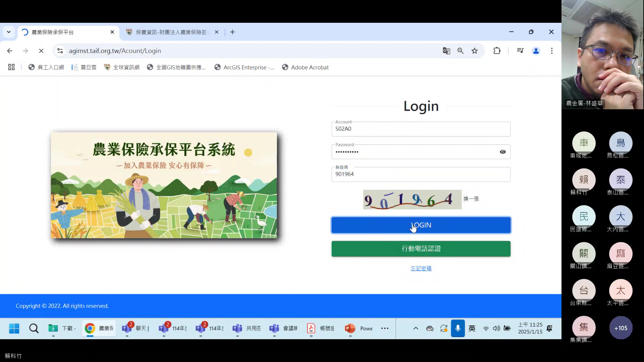Stop loading the page
Screen dimensions: 644x362
41,51
